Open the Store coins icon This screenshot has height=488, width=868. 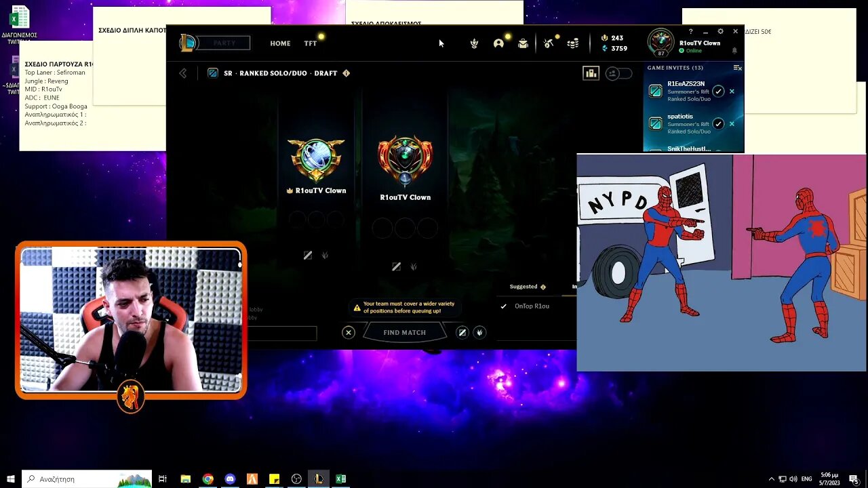(x=573, y=43)
